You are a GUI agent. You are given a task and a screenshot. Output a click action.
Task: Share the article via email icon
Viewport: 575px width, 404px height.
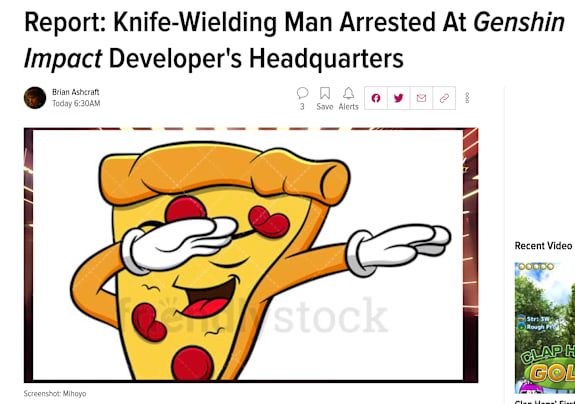[421, 98]
